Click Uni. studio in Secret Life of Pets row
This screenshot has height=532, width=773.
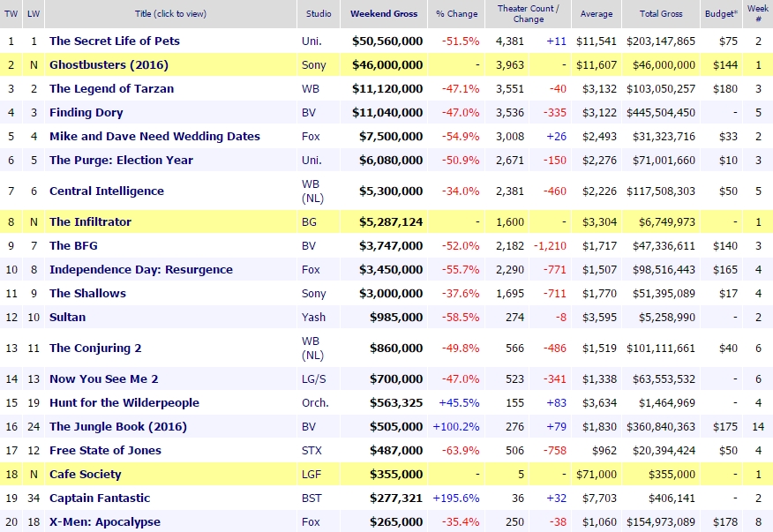311,41
